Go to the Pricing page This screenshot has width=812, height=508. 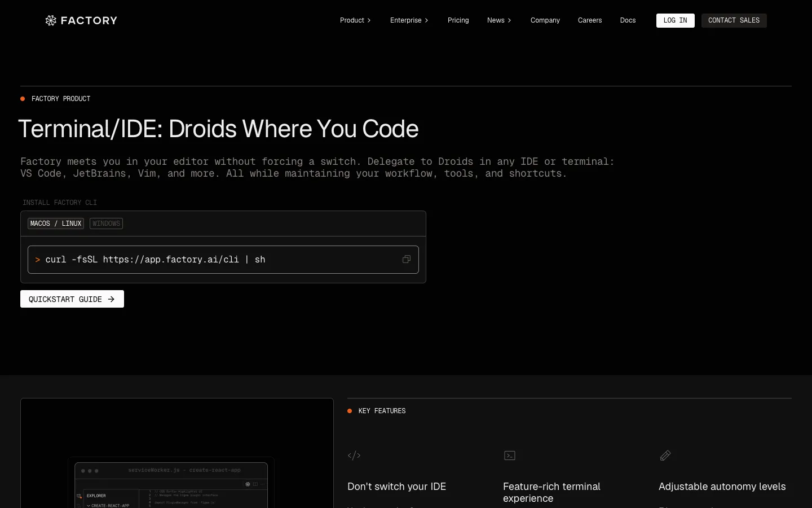point(458,20)
